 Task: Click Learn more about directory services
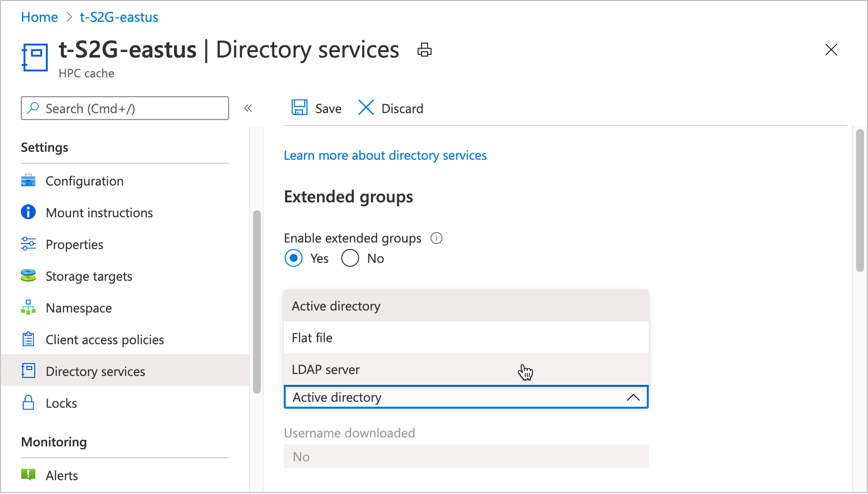(x=385, y=155)
